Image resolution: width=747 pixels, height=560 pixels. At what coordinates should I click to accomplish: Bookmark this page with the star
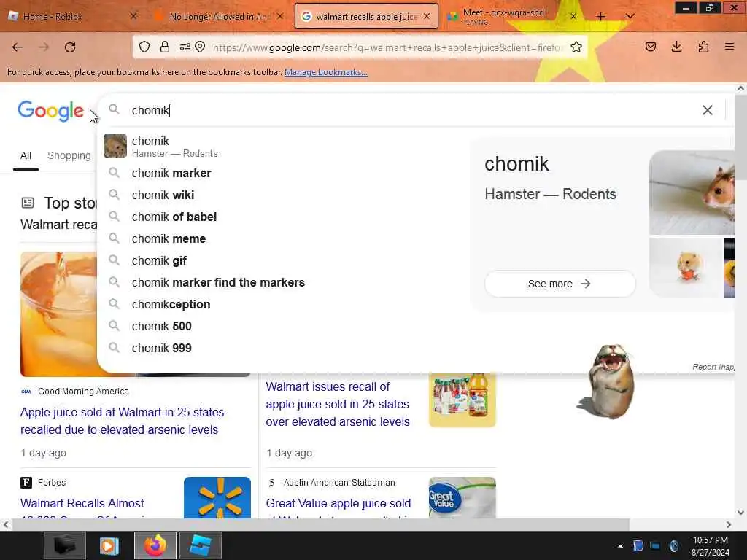576,47
